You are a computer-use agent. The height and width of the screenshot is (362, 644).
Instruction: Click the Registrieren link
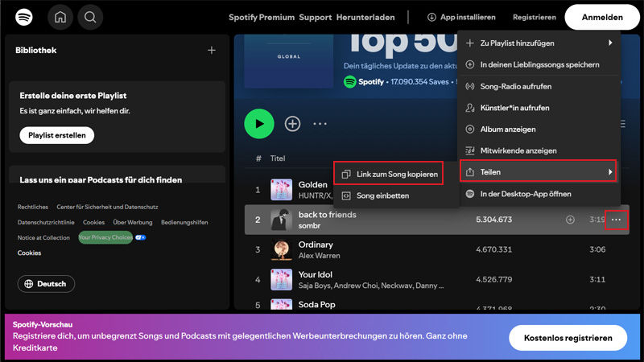(x=535, y=17)
